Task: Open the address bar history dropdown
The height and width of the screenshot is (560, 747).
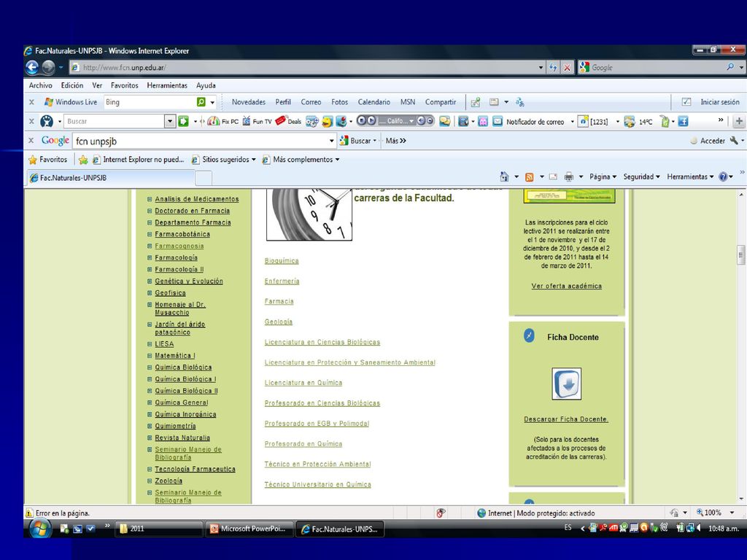Action: (541, 68)
